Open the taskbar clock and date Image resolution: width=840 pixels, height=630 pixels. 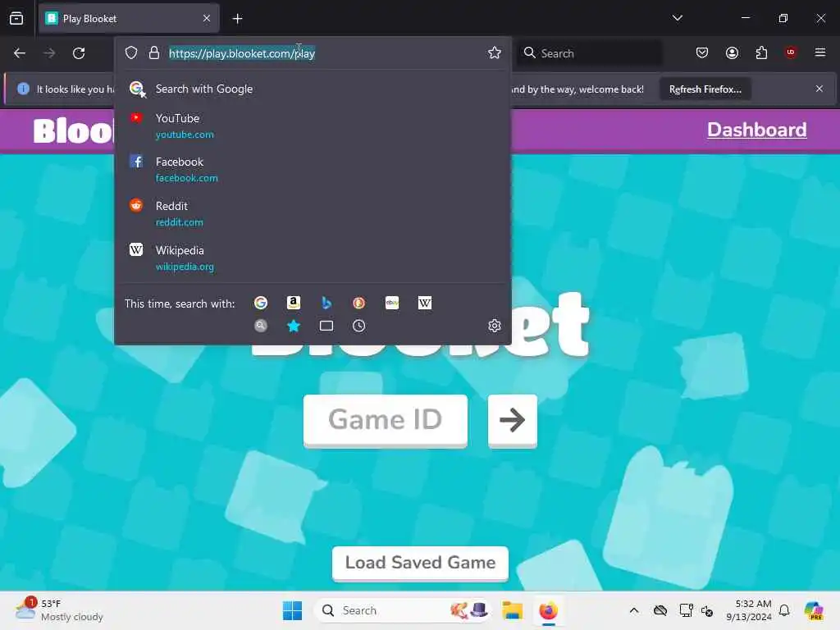click(x=748, y=610)
